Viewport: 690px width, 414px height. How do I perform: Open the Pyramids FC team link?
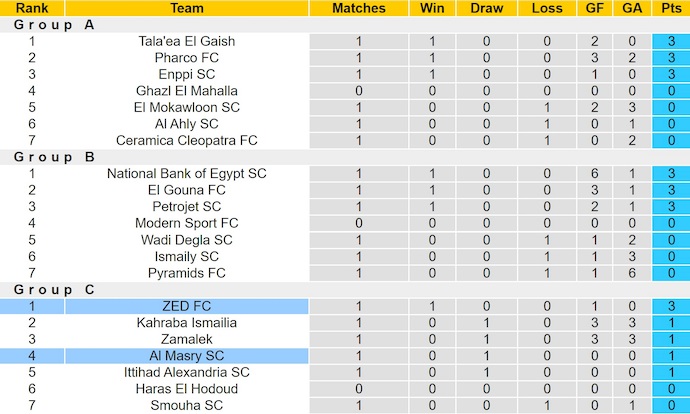[x=186, y=273]
